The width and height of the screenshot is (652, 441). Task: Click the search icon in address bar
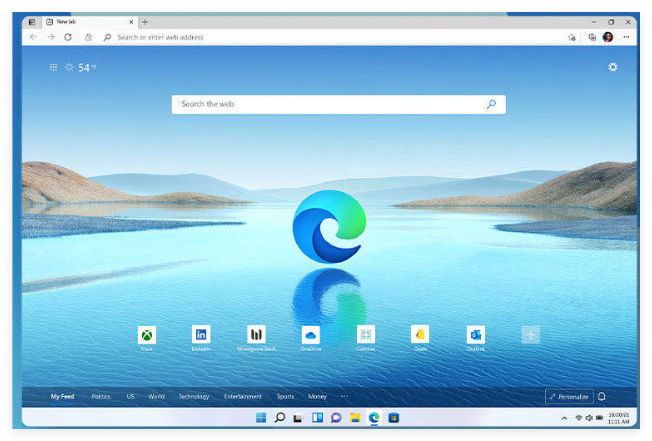(107, 37)
